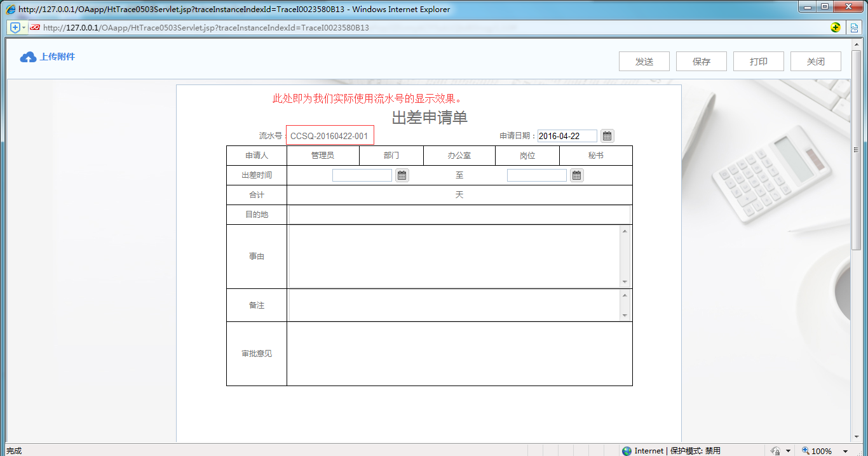Click into the 事由 text area
Image resolution: width=868 pixels, height=456 pixels.
click(454, 257)
